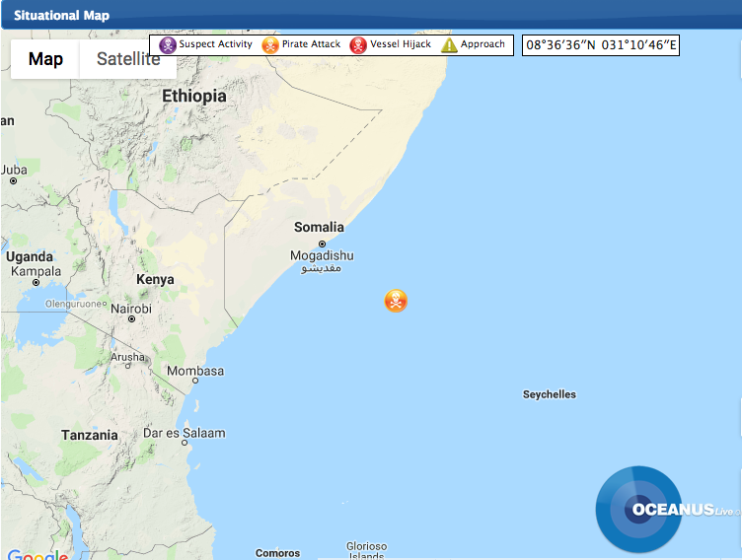Click the yellow Approach warning triangle icon
The height and width of the screenshot is (560, 742).
point(449,45)
